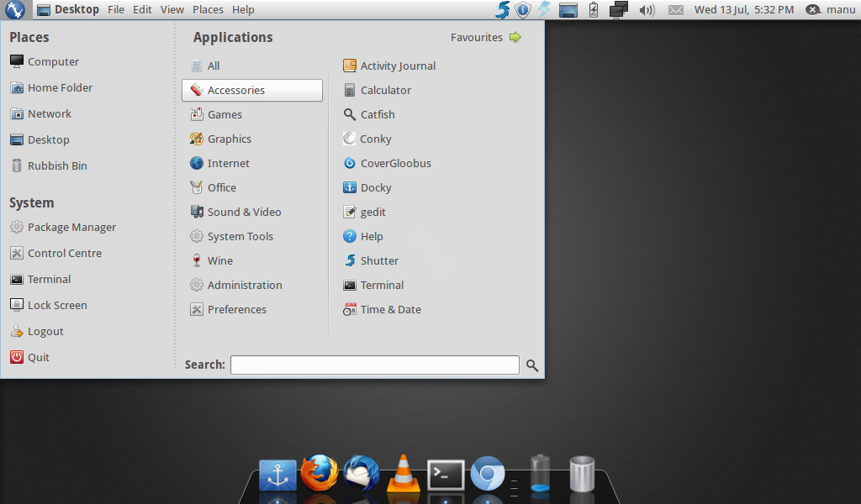
Task: Open Activity Journal application
Action: [x=388, y=66]
